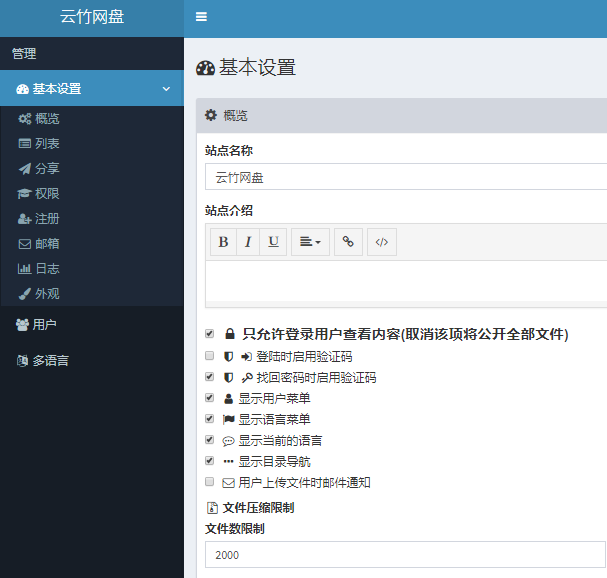Click the 站点名称 input field

pos(406,177)
